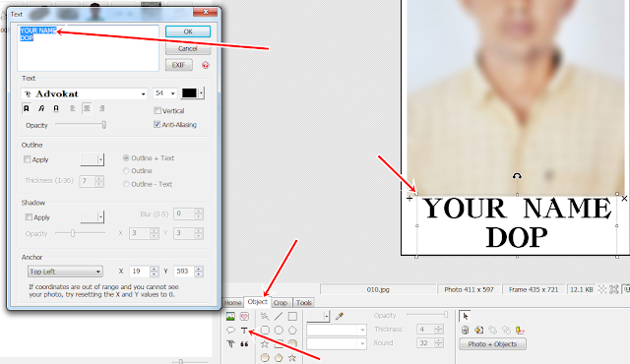Viewport: 630px width, 364px height.
Task: Enable the Vertical text checkbox
Action: [157, 110]
